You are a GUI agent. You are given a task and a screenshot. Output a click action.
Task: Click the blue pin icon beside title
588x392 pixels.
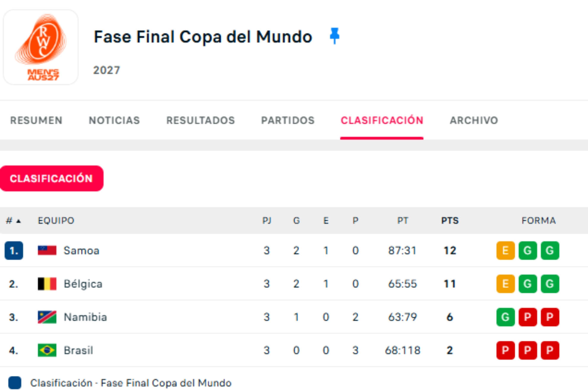[x=334, y=36]
